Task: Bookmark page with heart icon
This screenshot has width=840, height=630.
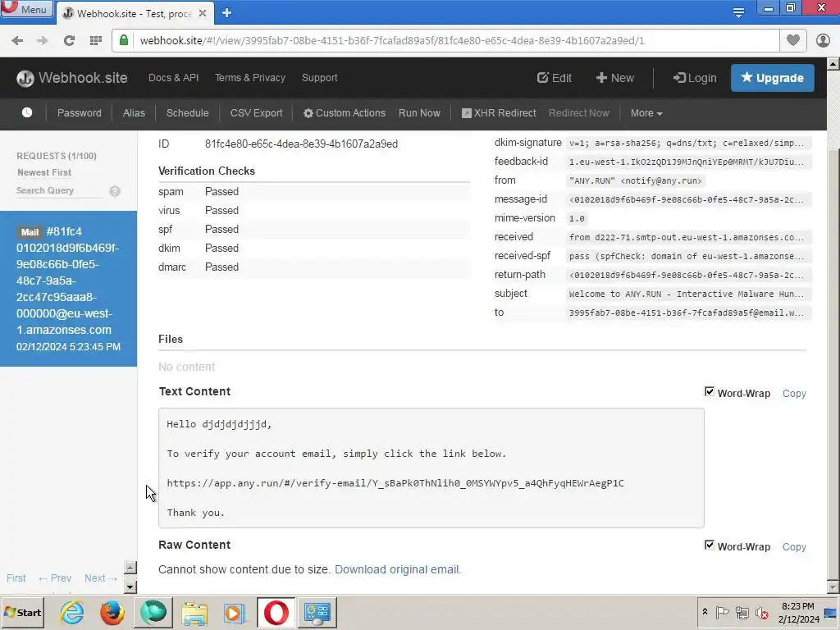Action: tap(793, 40)
